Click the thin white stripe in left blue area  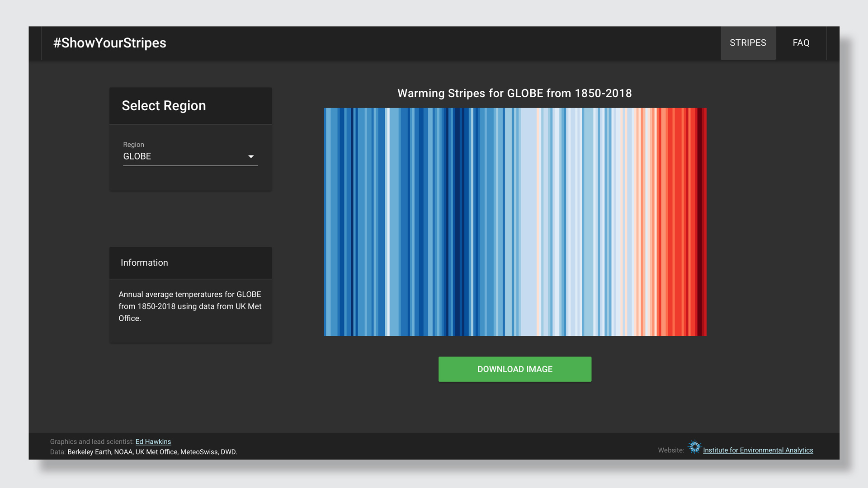387,221
